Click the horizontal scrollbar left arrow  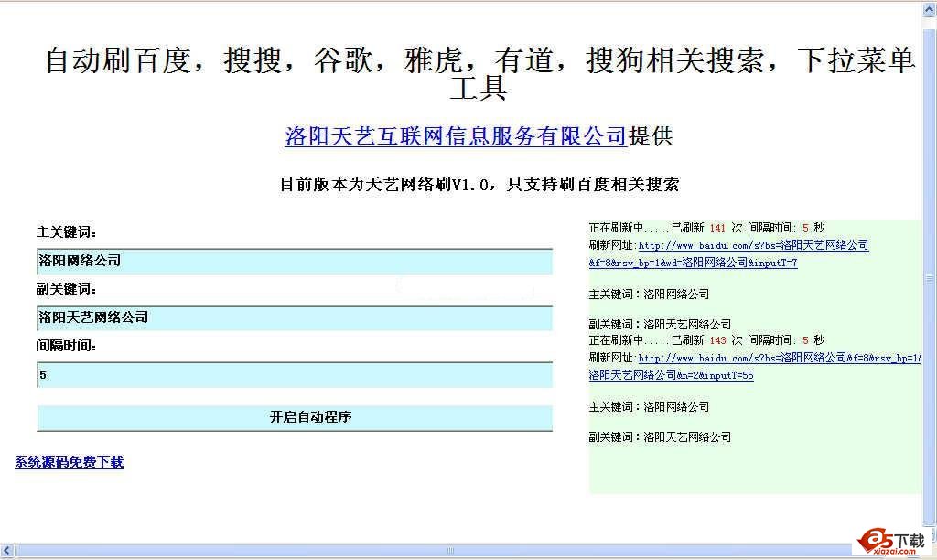coord(7,551)
